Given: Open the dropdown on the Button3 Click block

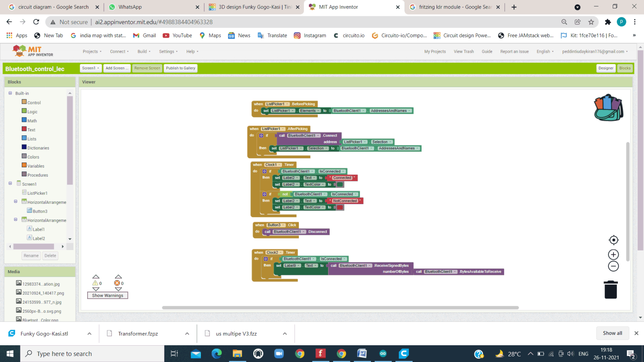Looking at the screenshot, I should (x=283, y=224).
